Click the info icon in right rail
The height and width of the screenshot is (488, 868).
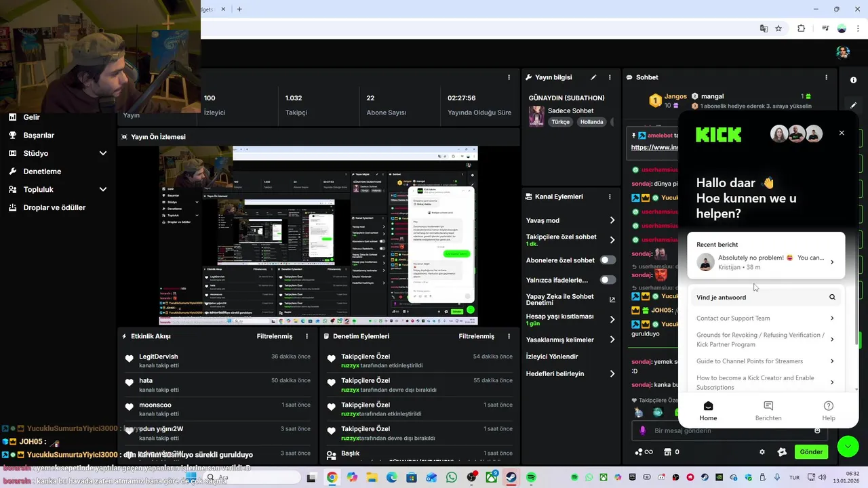tap(853, 80)
